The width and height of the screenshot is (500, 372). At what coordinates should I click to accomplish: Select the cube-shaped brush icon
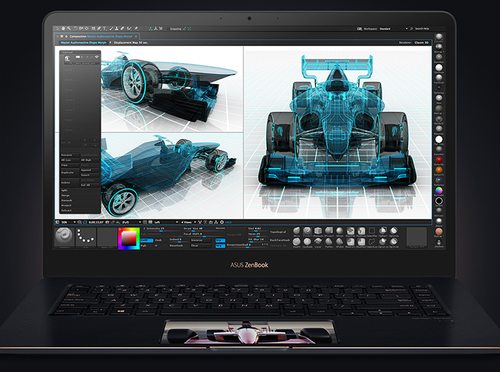(x=318, y=231)
